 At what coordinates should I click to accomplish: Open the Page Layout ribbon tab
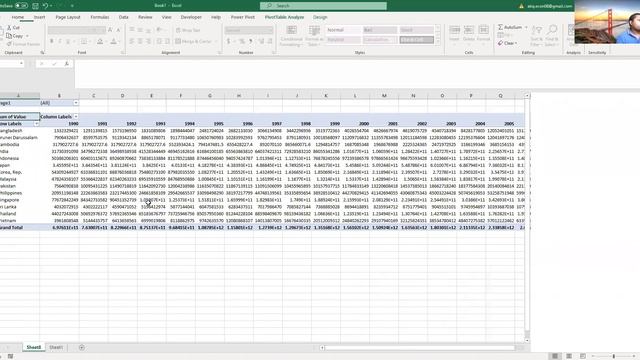pyautogui.click(x=68, y=17)
